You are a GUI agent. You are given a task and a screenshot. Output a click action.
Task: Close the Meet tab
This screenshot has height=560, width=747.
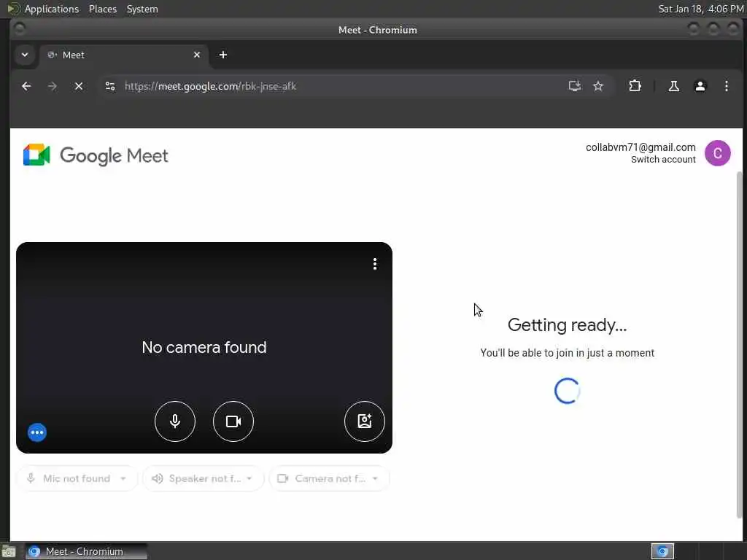(197, 55)
